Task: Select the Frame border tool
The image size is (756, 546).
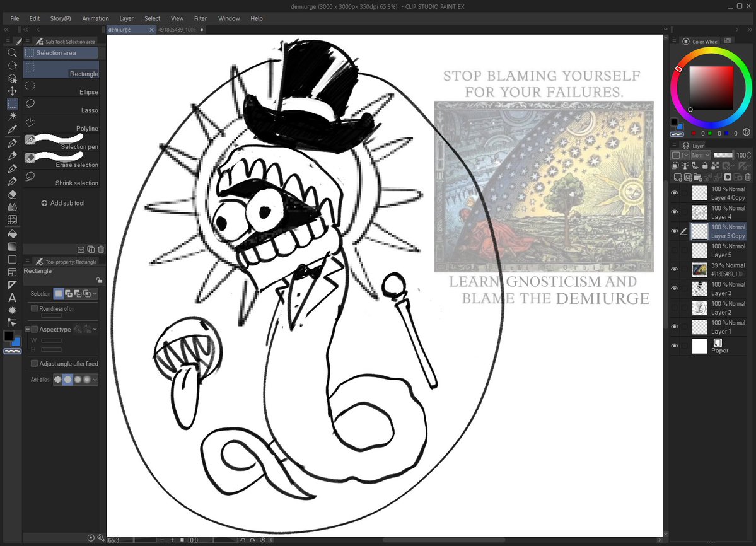Action: point(12,272)
